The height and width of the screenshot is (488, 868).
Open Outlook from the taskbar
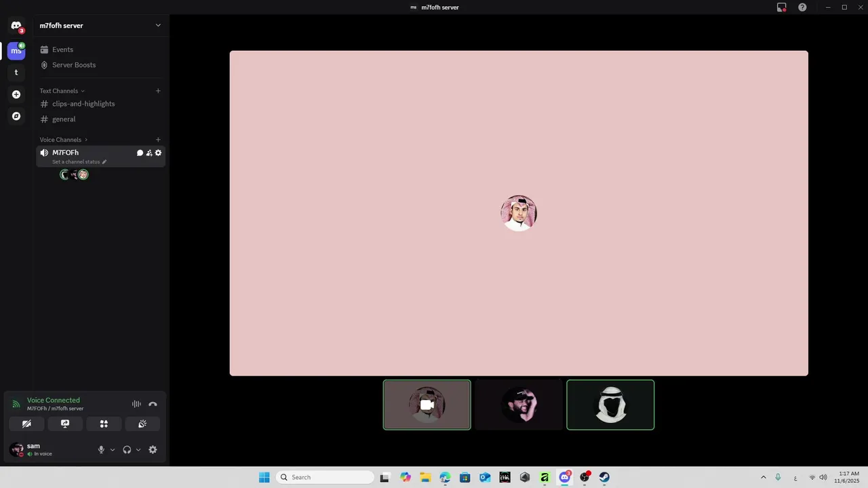tap(485, 477)
